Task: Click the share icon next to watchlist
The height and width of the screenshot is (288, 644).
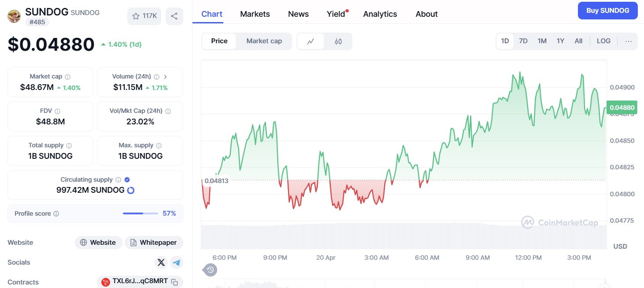Action: coord(174,16)
